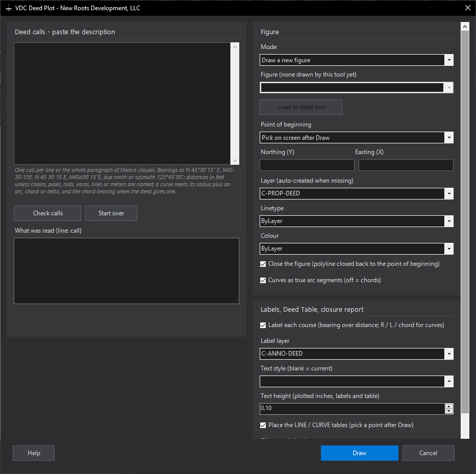476x474 pixels.
Task: Click the right panel vertical scrollbar thumb
Action: 465,222
